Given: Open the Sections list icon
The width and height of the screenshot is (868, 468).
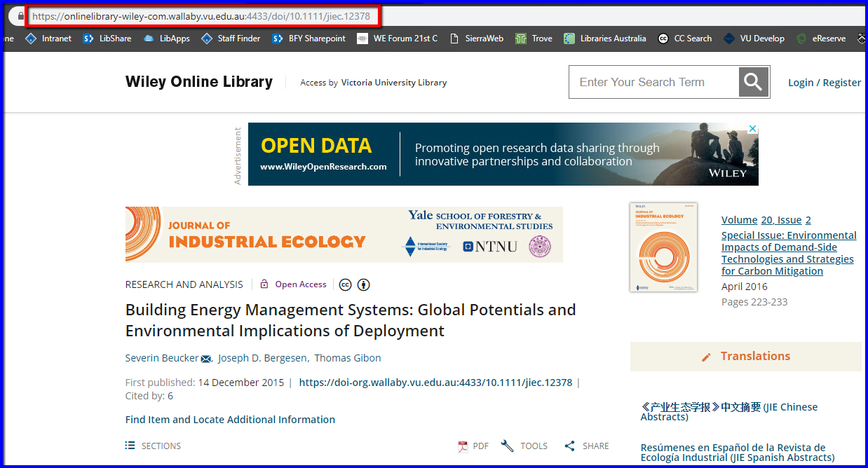Looking at the screenshot, I should pos(130,445).
